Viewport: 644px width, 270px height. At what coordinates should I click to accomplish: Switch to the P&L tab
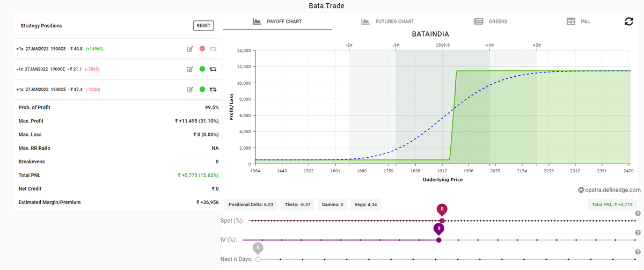579,21
